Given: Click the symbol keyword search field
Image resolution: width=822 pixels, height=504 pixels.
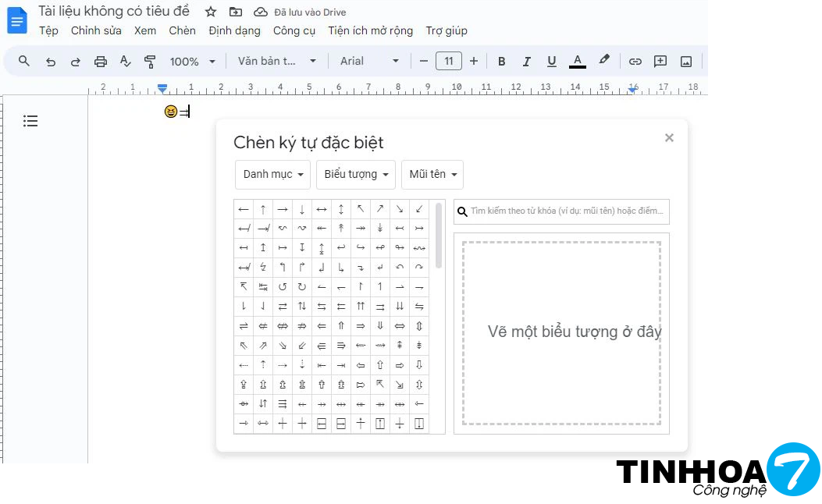Looking at the screenshot, I should [568, 211].
